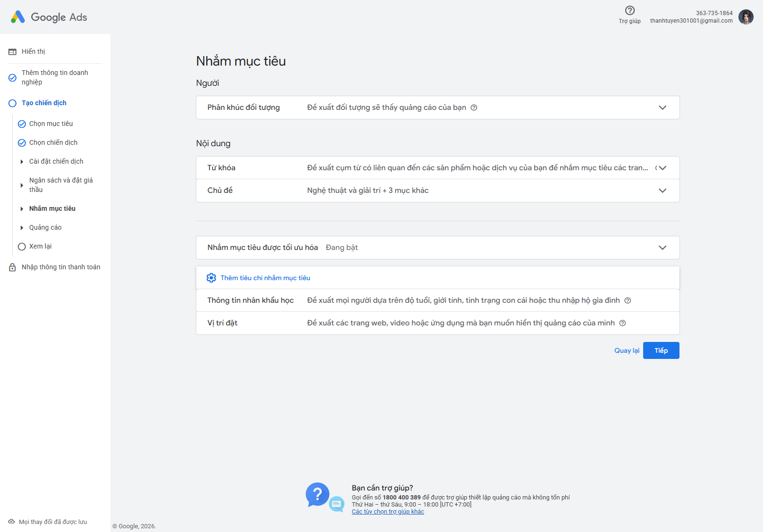Click the checkmark icon beside Chọn chiến dịch

point(22,143)
